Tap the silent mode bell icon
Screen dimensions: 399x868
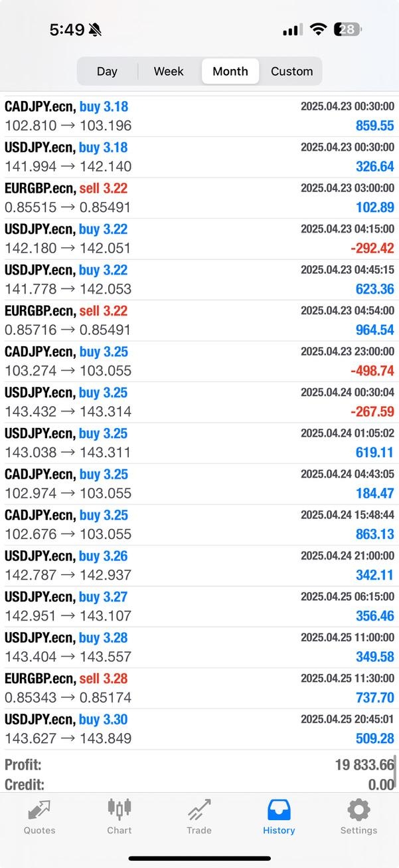click(96, 30)
